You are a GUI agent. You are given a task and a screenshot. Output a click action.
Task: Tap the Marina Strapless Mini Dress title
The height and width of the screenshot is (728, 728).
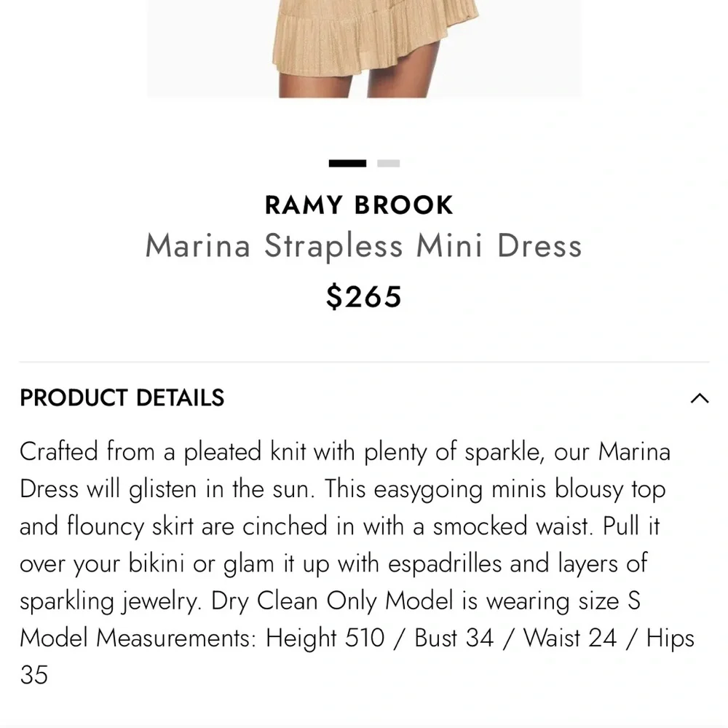tap(363, 245)
